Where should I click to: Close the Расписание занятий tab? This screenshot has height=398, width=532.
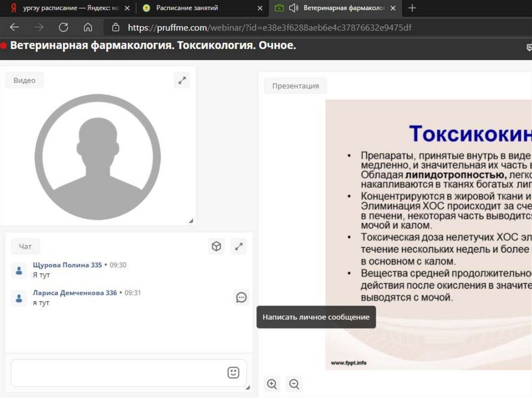(x=260, y=8)
